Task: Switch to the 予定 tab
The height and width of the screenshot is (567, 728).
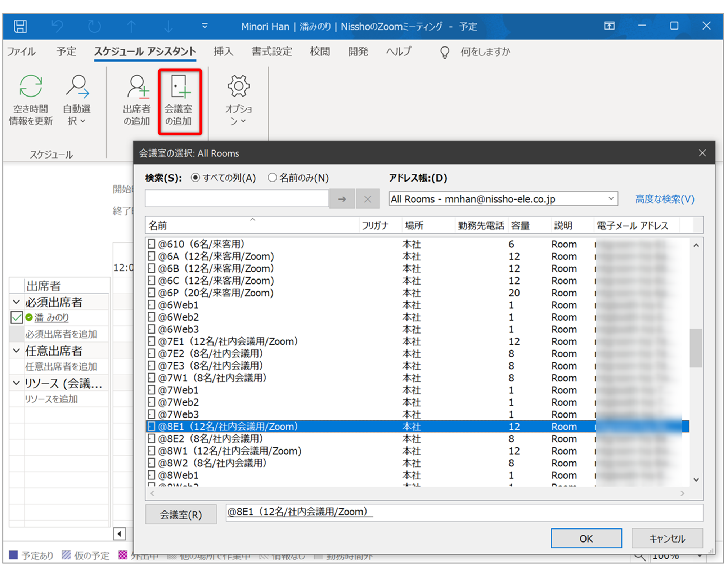Action: (66, 52)
